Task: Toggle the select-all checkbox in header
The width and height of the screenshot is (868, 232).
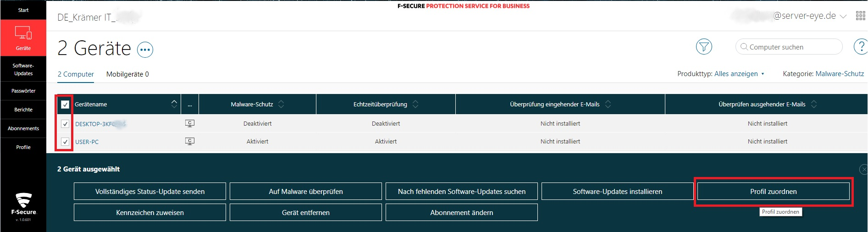Action: [65, 105]
